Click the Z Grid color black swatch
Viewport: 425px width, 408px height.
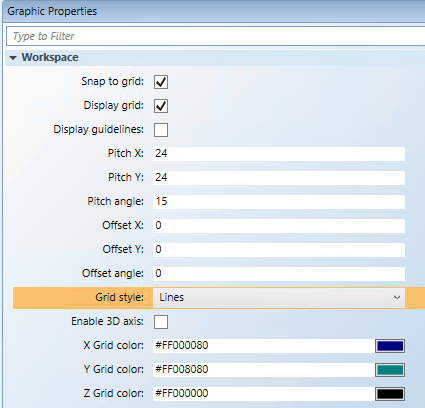pos(390,394)
